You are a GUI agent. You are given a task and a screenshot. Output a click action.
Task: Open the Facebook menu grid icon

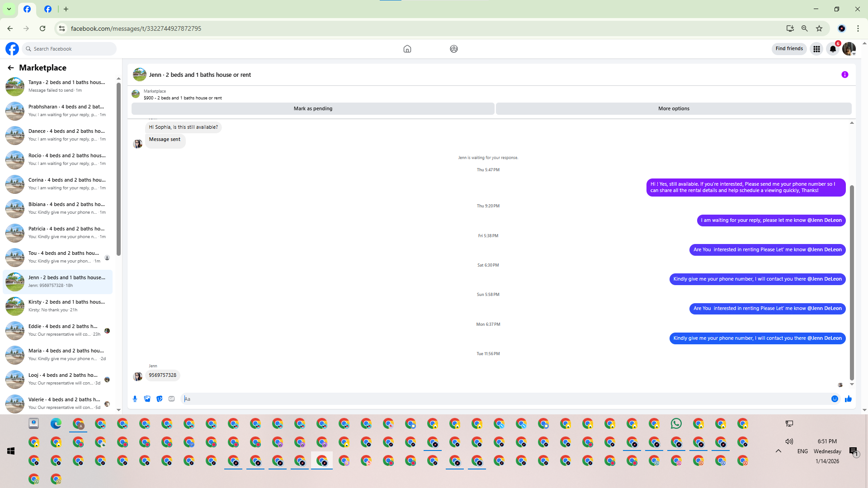coord(816,49)
